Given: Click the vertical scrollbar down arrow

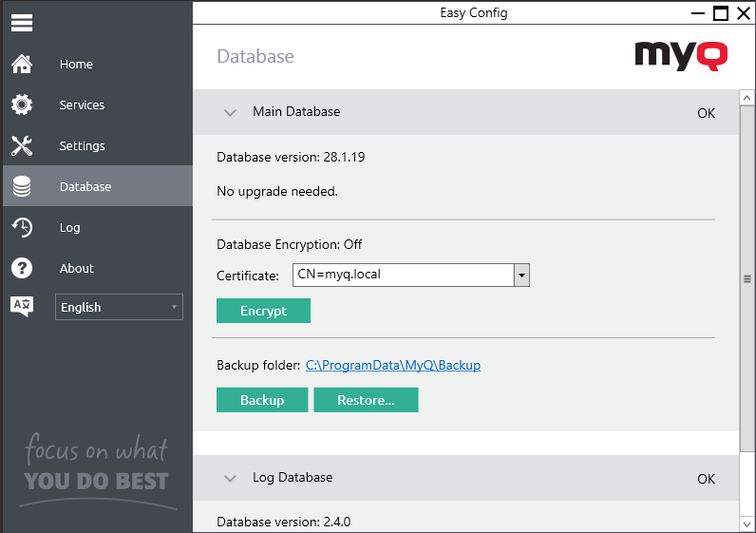Looking at the screenshot, I should point(747,523).
